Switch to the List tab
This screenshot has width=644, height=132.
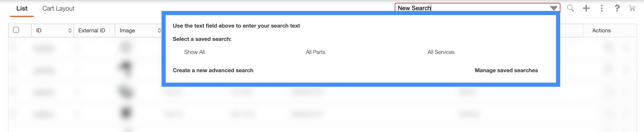(x=22, y=9)
